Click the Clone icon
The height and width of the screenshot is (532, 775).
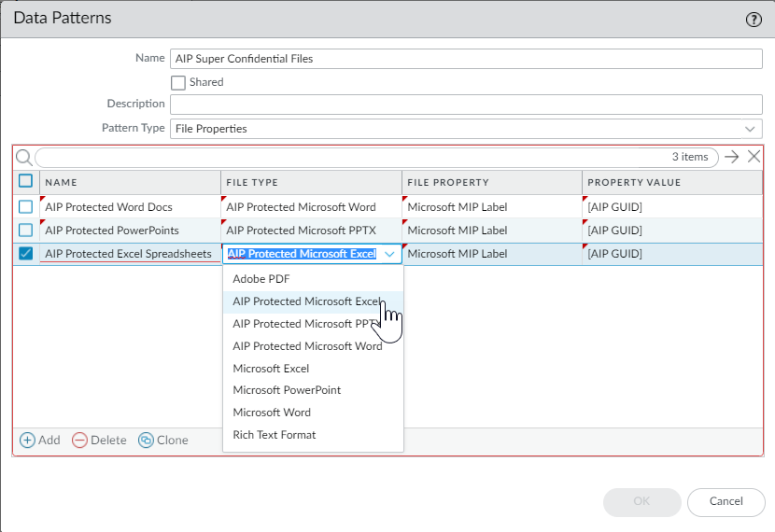146,440
